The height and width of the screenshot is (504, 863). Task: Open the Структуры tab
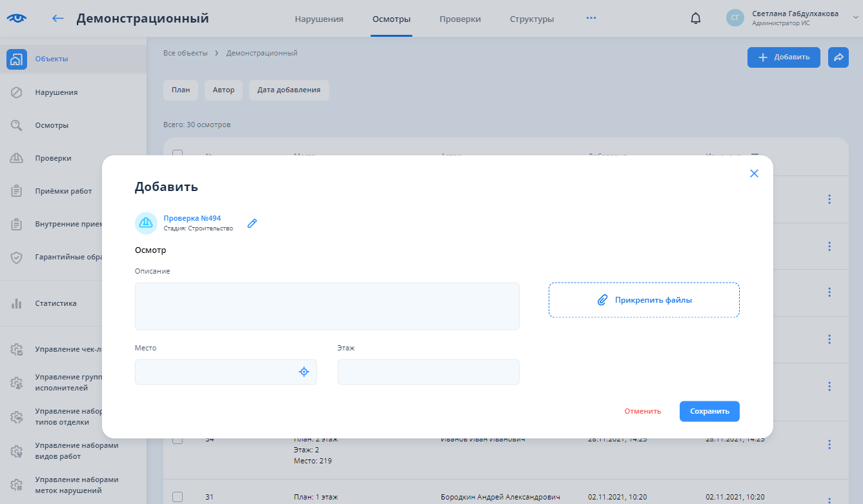531,19
